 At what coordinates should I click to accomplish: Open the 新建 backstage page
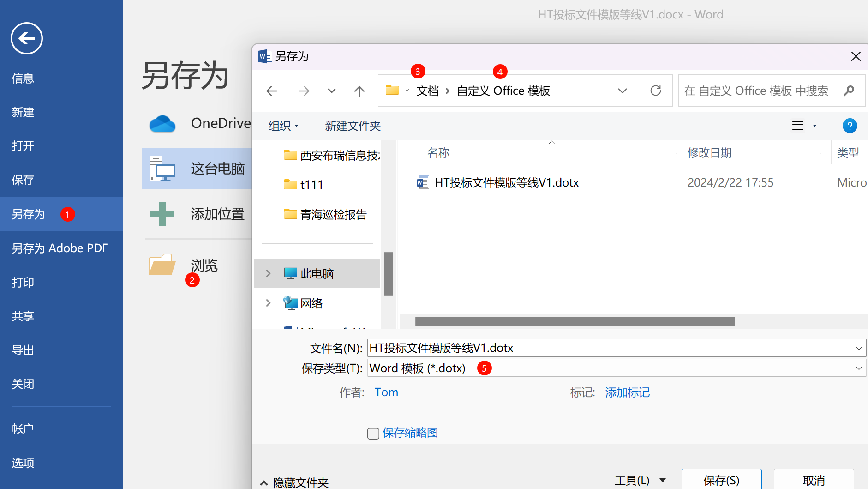(x=23, y=112)
